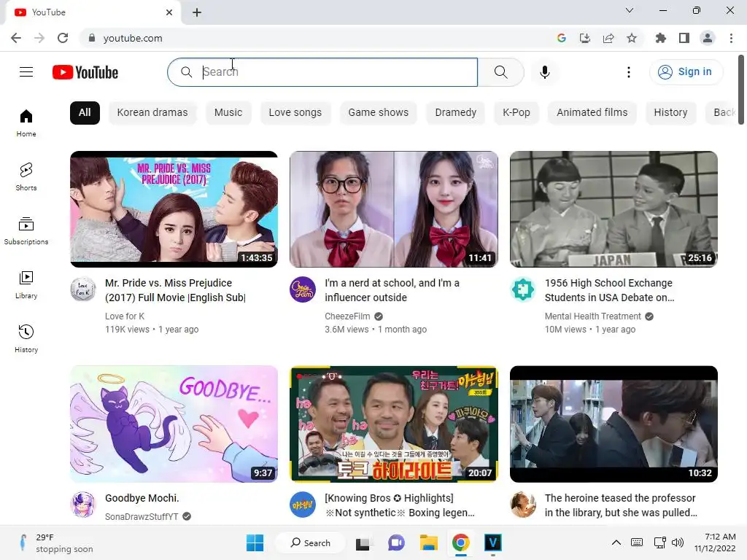This screenshot has width=747, height=560.
Task: Open Shorts in sidebar
Action: click(x=26, y=176)
